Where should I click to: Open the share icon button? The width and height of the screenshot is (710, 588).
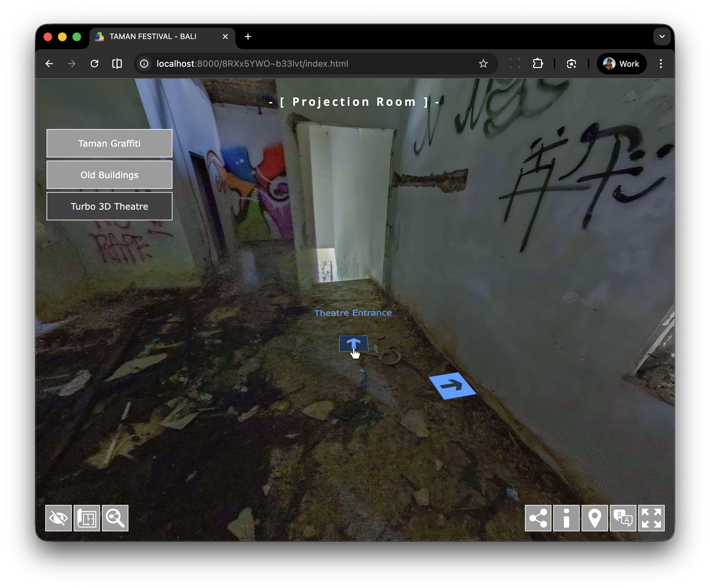click(x=538, y=518)
